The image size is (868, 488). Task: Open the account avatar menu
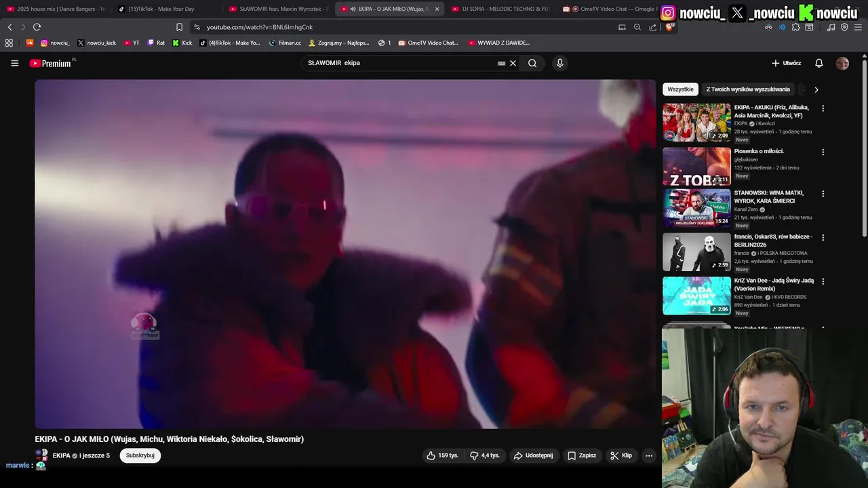pos(842,63)
